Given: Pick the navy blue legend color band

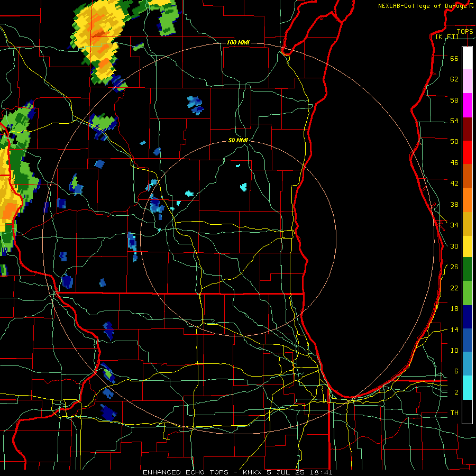Looking at the screenshot, I should (467, 317).
